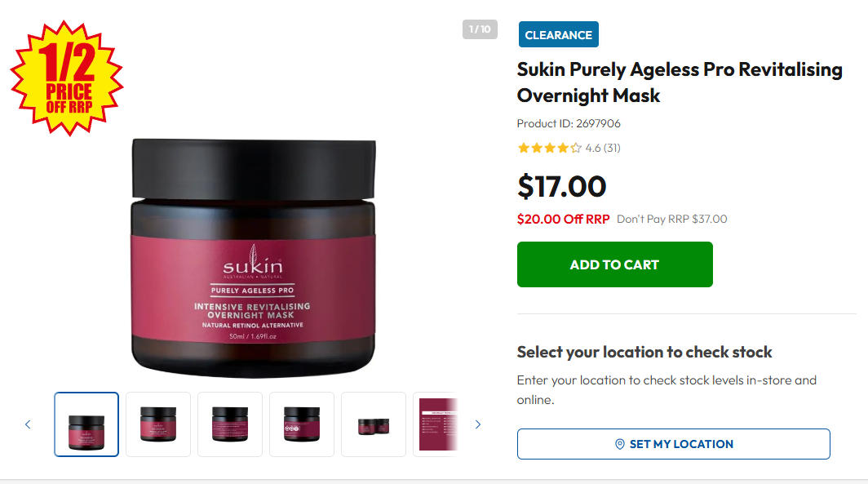Click the $20.00 Off RRP text
Screen dimensions: 868x484
pyautogui.click(x=563, y=219)
